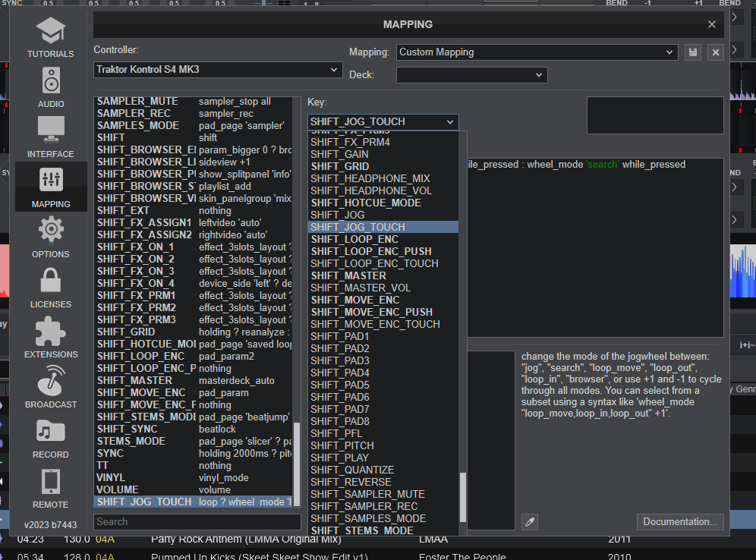Click into the Search field below the key list
Image resolution: width=756 pixels, height=560 pixels.
(x=197, y=522)
